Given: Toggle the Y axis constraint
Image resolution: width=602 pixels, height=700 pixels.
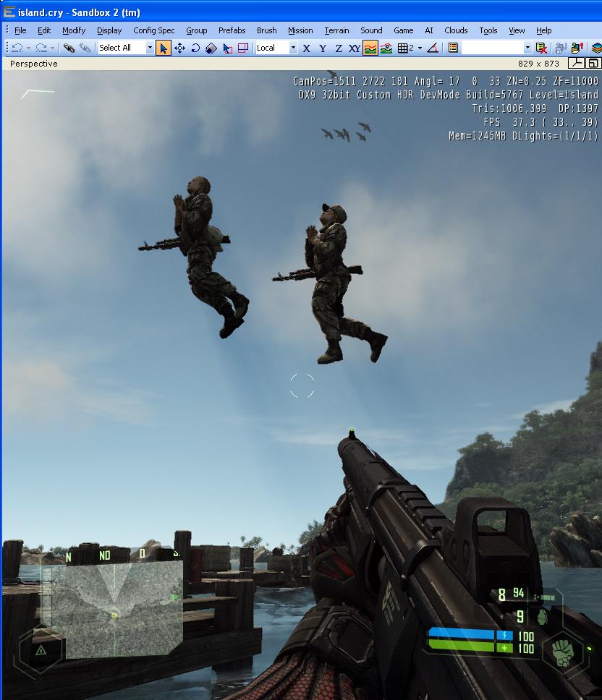Looking at the screenshot, I should pyautogui.click(x=323, y=48).
